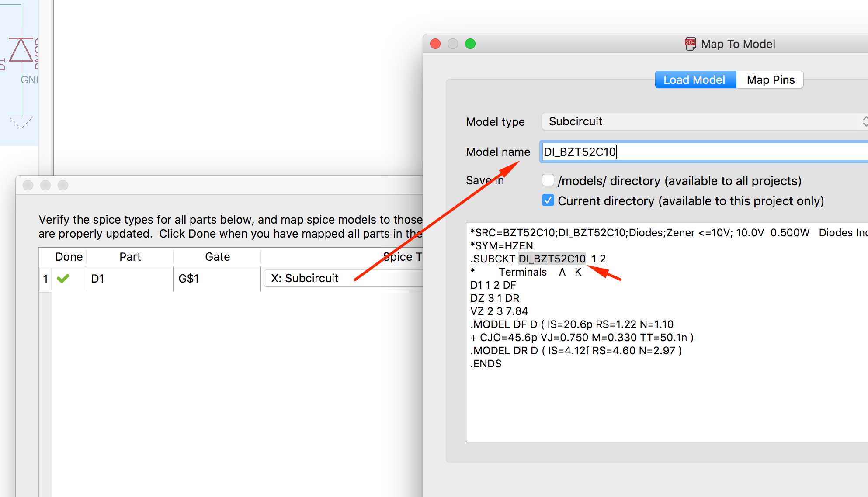Enable the /models/ directory checkbox
868x497 pixels.
pyautogui.click(x=548, y=180)
